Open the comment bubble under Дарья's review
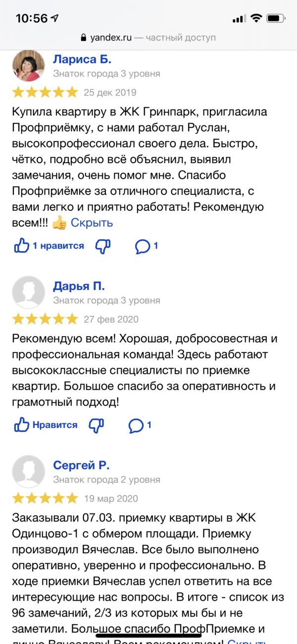Screen dimensions: 297x644 coord(136,425)
